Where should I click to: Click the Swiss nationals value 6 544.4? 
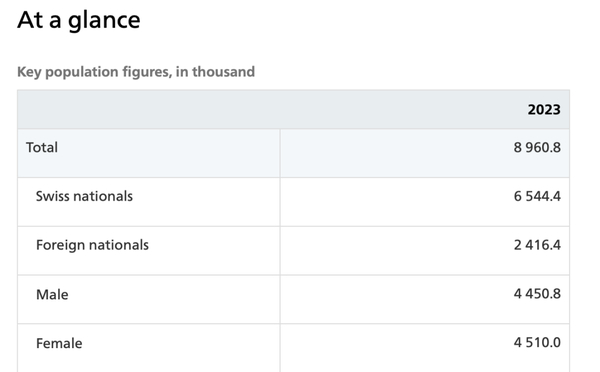(x=537, y=196)
